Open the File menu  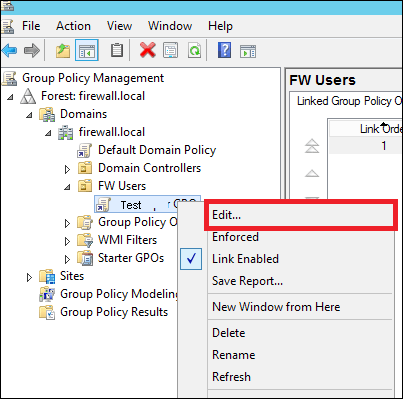point(31,26)
